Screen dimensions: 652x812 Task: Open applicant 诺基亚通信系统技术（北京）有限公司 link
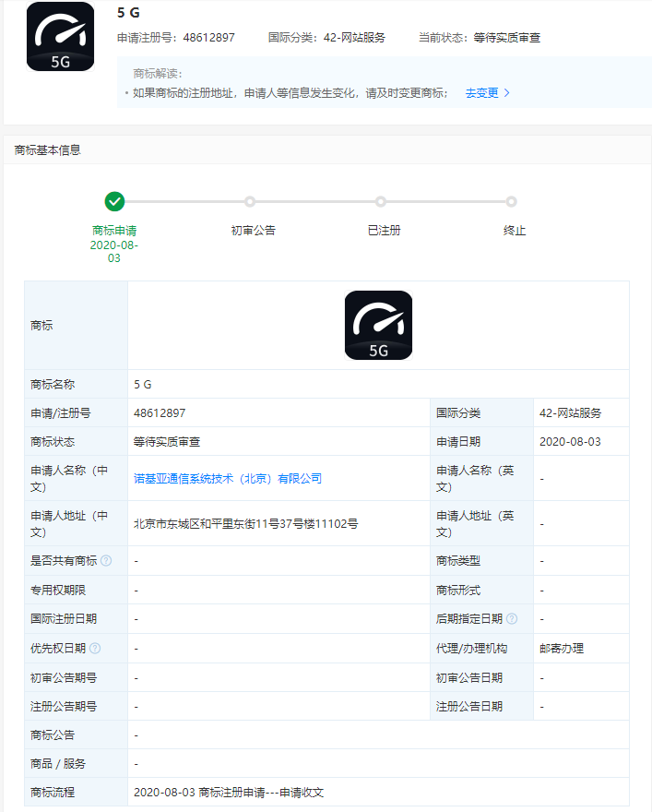pyautogui.click(x=228, y=478)
